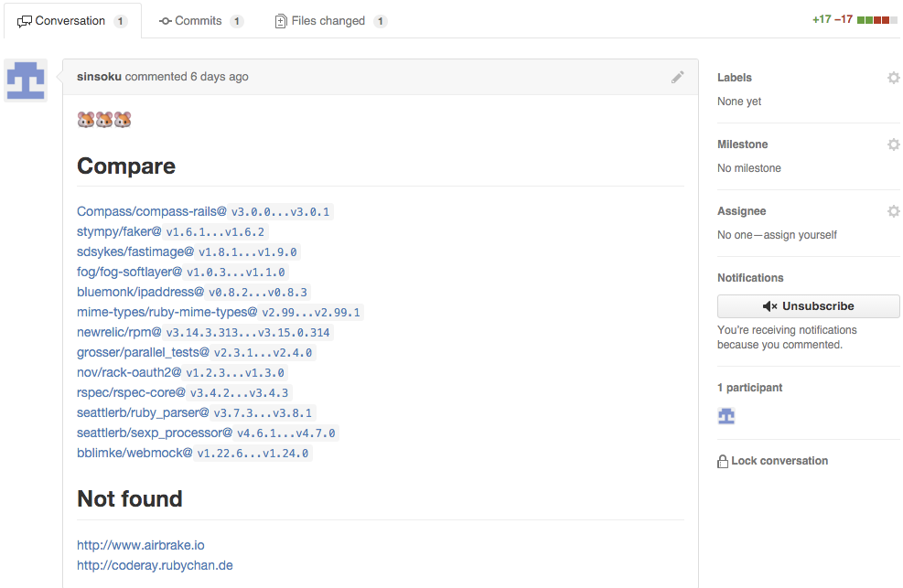Open the mime-types/ruby-mime-types compare link
This screenshot has height=588, width=903.
pyautogui.click(x=220, y=313)
